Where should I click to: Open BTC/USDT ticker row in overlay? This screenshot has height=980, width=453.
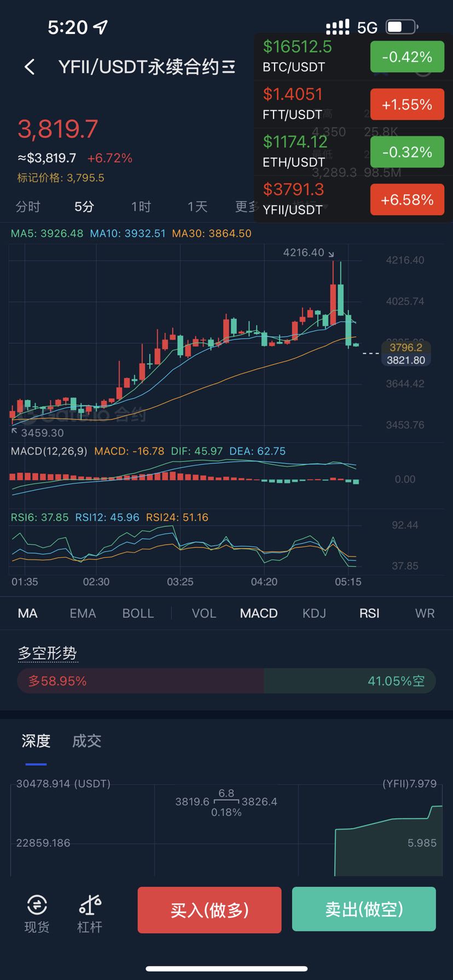coord(353,57)
